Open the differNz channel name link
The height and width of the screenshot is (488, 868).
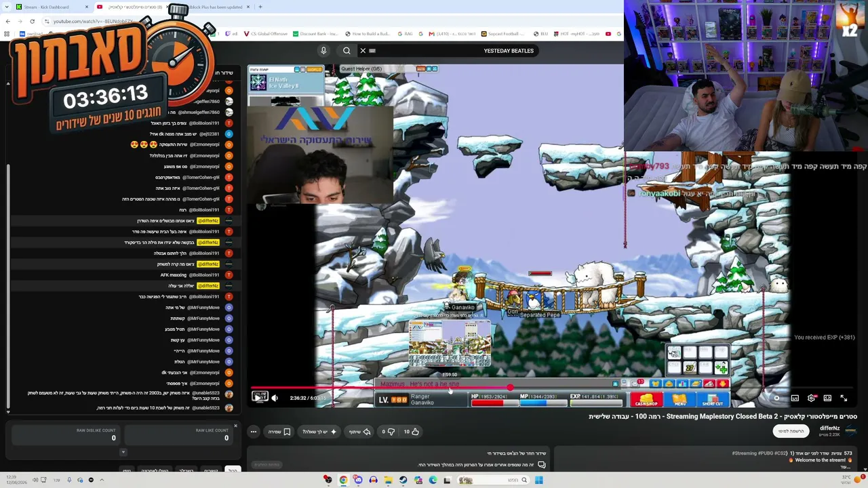pos(829,428)
